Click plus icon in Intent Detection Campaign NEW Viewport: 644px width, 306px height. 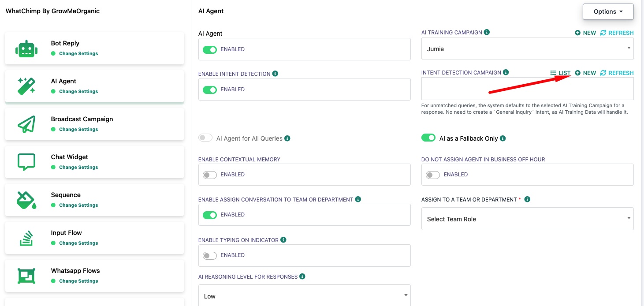(x=577, y=73)
